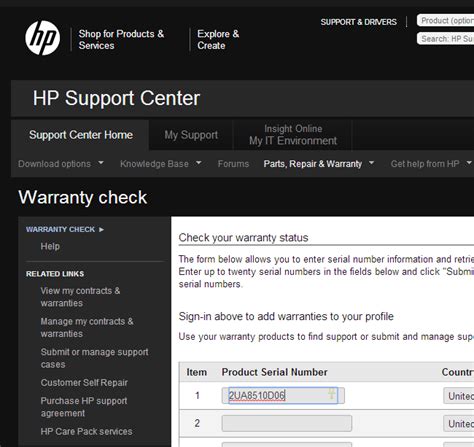
Task: Open Purchase HP support agreement link
Action: (84, 407)
